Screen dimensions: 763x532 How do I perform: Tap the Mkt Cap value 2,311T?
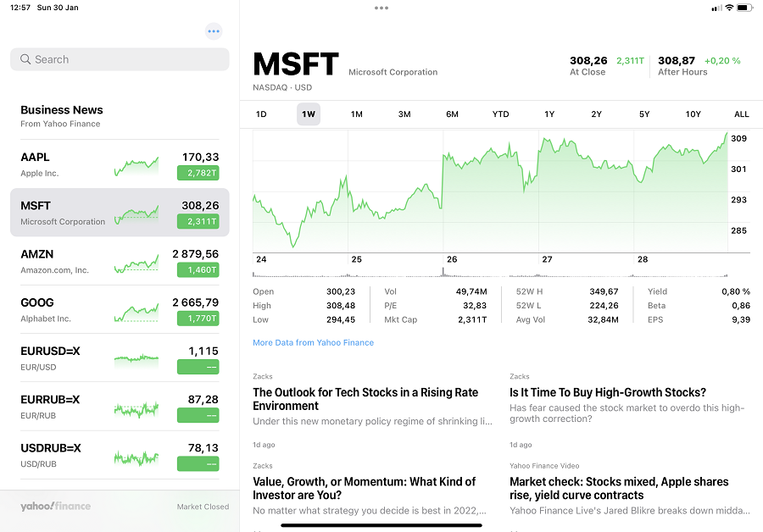click(472, 320)
